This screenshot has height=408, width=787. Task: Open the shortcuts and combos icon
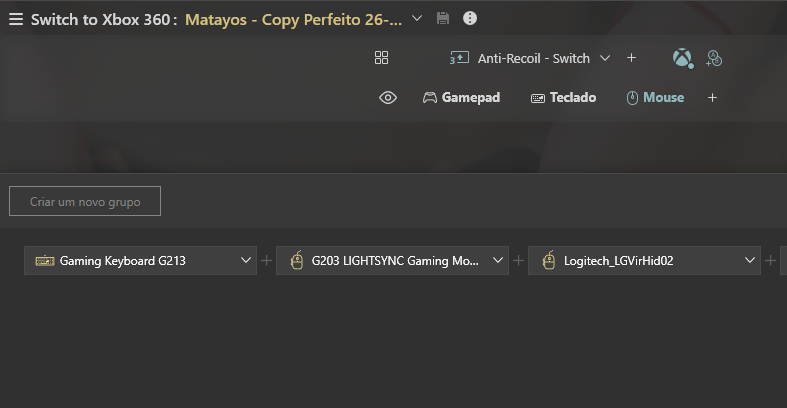tap(714, 58)
